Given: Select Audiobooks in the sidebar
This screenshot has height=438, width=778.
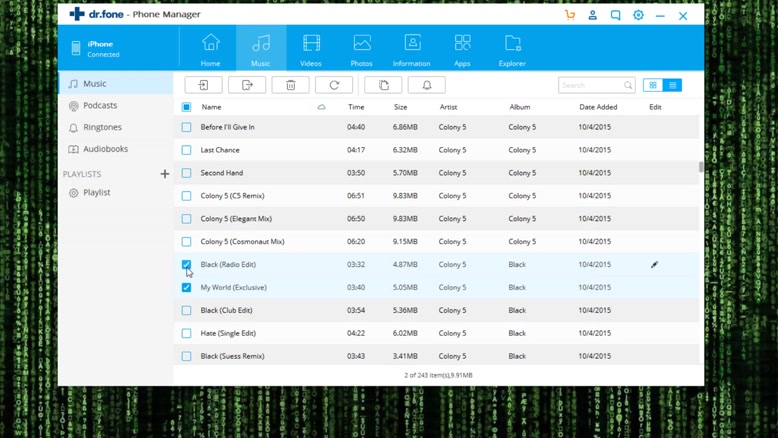Looking at the screenshot, I should coord(105,149).
